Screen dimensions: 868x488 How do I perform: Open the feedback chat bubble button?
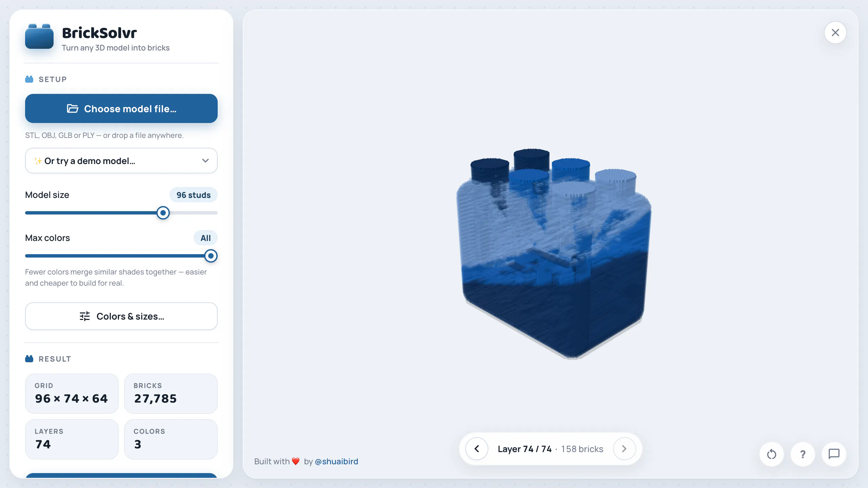click(x=834, y=454)
